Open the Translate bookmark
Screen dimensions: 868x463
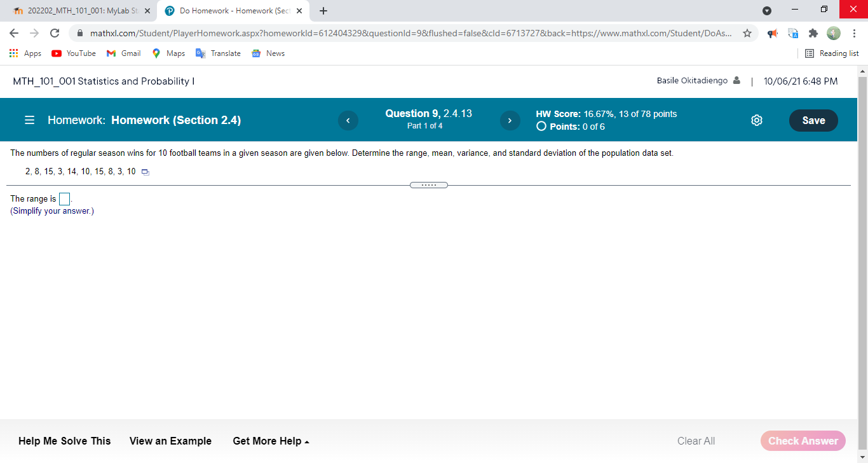tap(218, 53)
